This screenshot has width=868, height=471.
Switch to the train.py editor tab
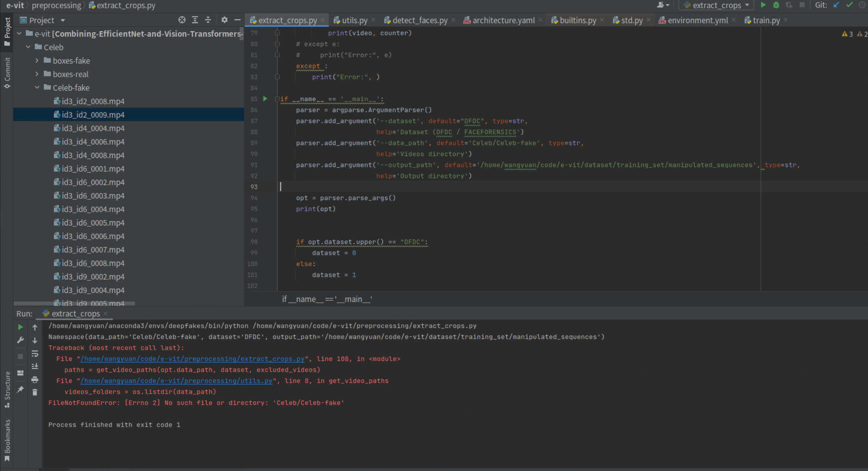(766, 20)
